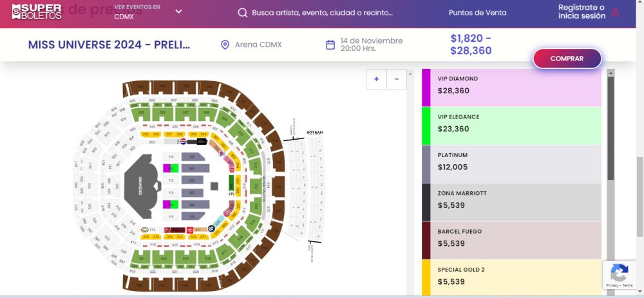Expand the Ver Eventos en CDMX dropdown

tap(178, 12)
